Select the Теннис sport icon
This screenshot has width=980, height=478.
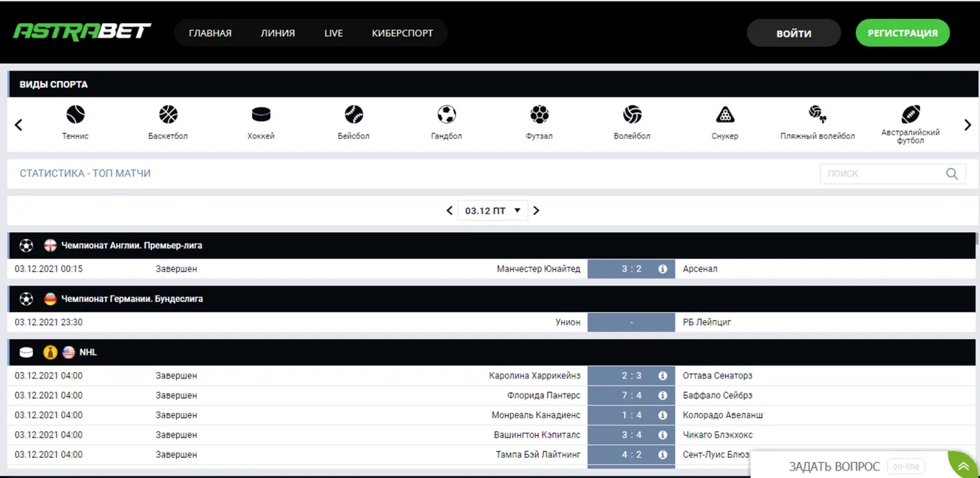pos(76,115)
